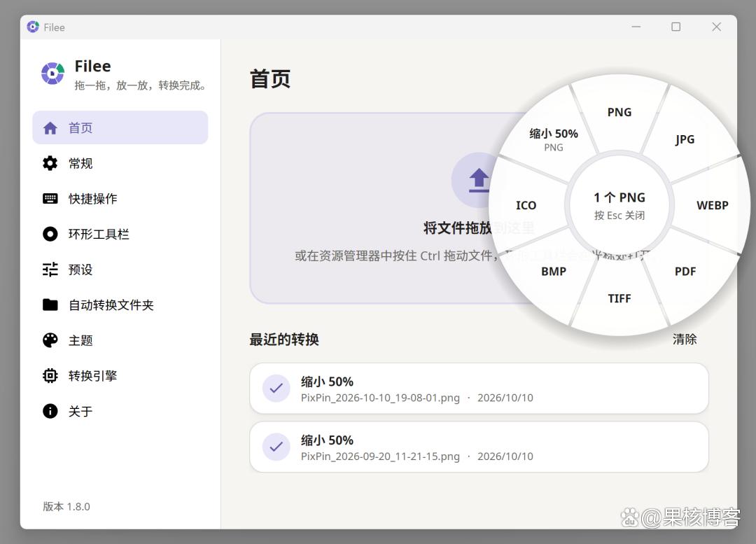Switch to the 预设 page
The image size is (756, 544).
tap(120, 269)
